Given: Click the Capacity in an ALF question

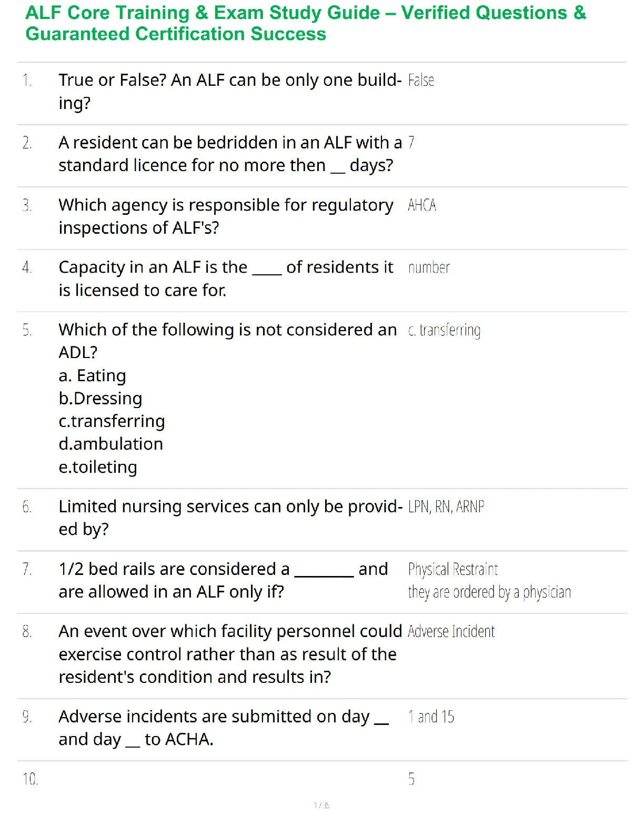Looking at the screenshot, I should pos(225,279).
